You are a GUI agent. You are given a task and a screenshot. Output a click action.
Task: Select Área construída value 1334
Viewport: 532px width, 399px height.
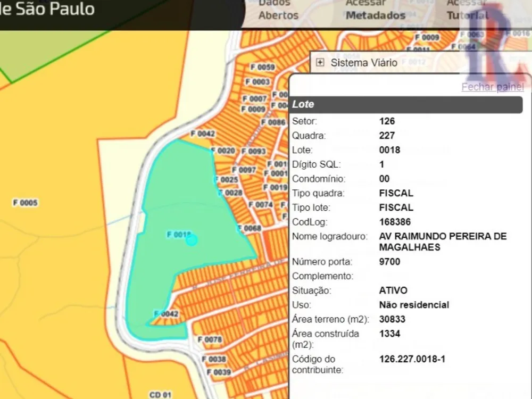[x=390, y=334]
